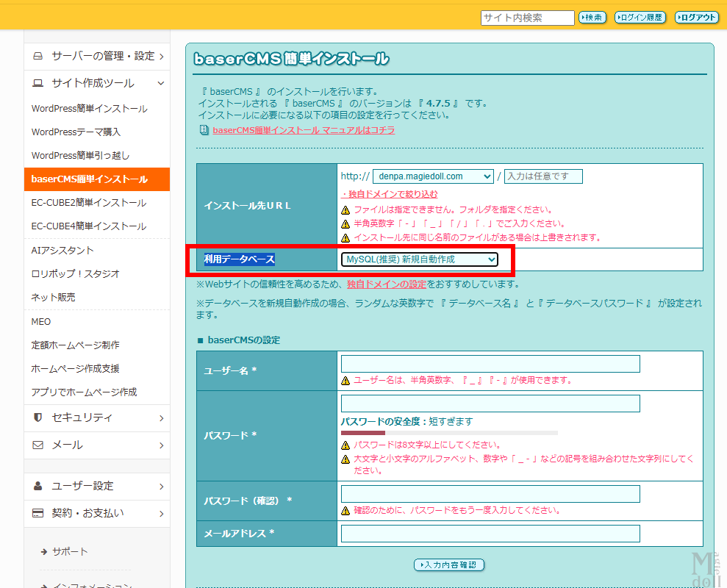Open the 利用データベース MySQL dropdown
The image size is (727, 588).
pyautogui.click(x=419, y=259)
